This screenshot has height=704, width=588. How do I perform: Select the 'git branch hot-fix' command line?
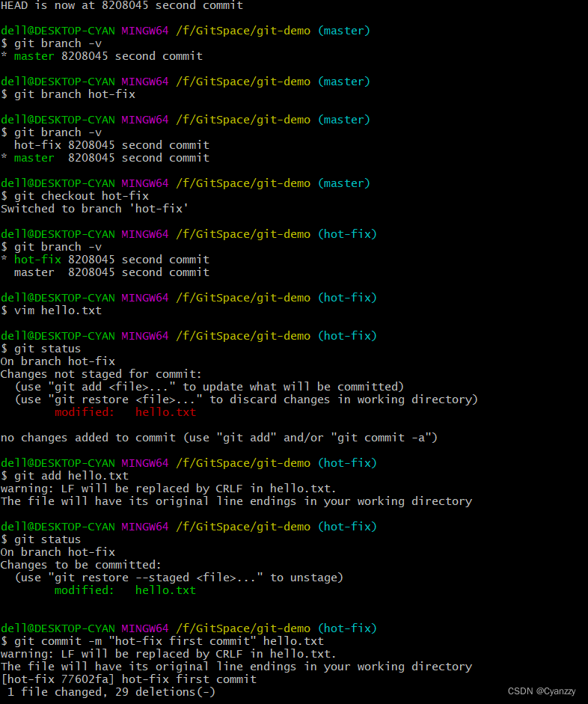68,94
